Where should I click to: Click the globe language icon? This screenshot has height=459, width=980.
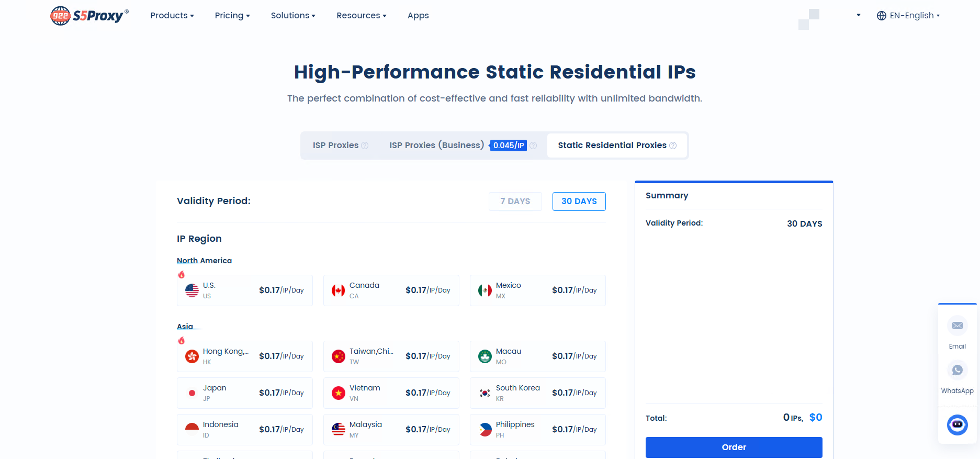tap(881, 16)
